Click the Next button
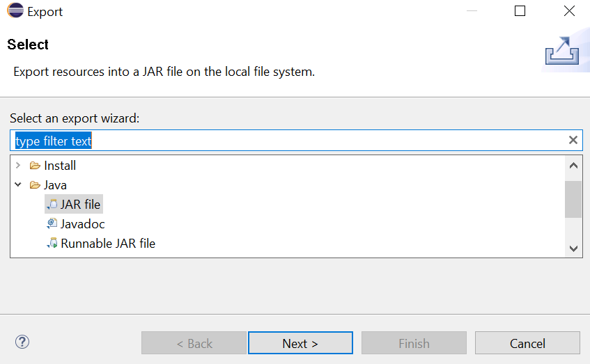590x364 pixels. tap(300, 343)
